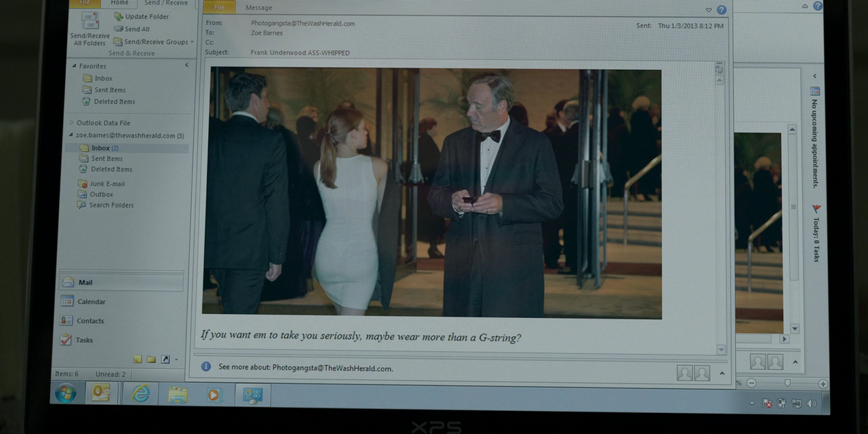
Task: Expand the people pane at the message bottom
Action: (722, 373)
